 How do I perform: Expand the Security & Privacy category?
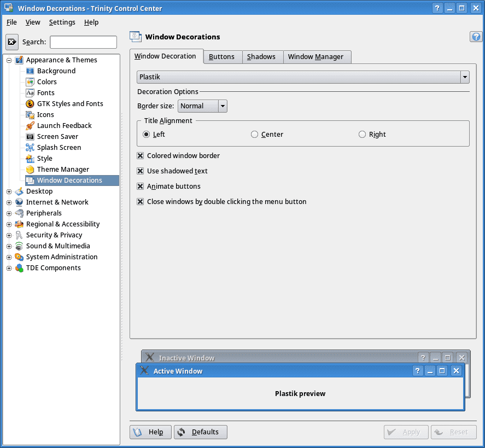9,235
